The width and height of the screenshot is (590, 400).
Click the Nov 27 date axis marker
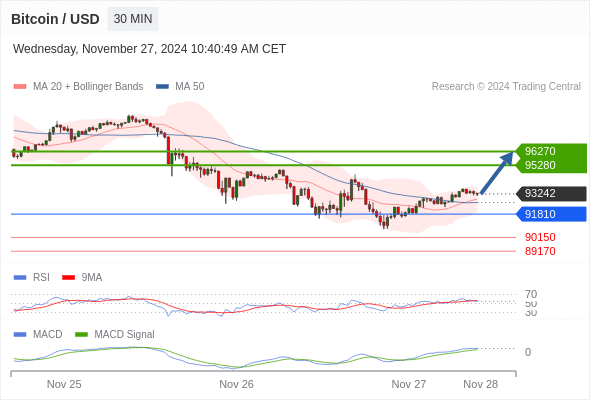409,384
